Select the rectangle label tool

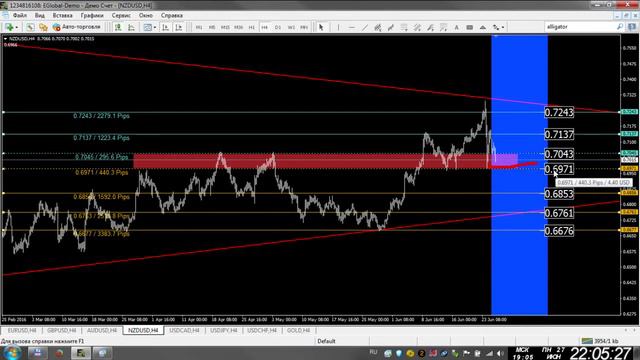pos(469,27)
